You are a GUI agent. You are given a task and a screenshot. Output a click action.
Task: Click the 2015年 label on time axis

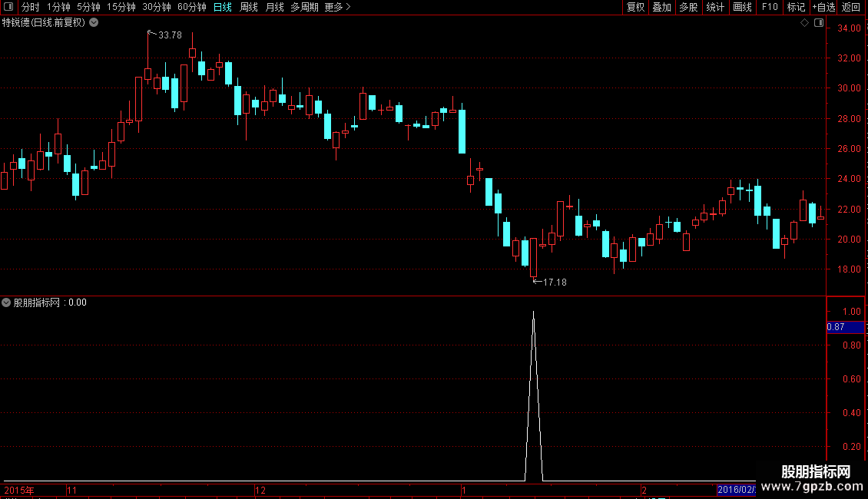pos(19,490)
